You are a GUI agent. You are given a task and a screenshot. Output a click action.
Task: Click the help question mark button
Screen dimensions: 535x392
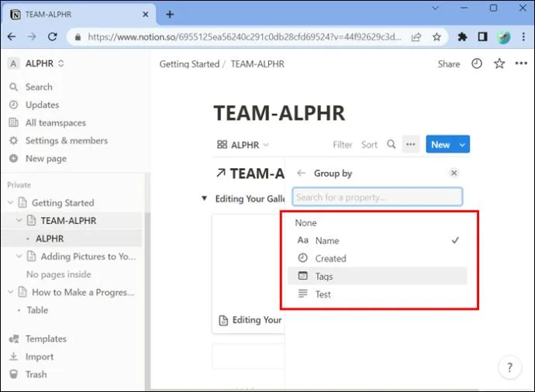(509, 367)
